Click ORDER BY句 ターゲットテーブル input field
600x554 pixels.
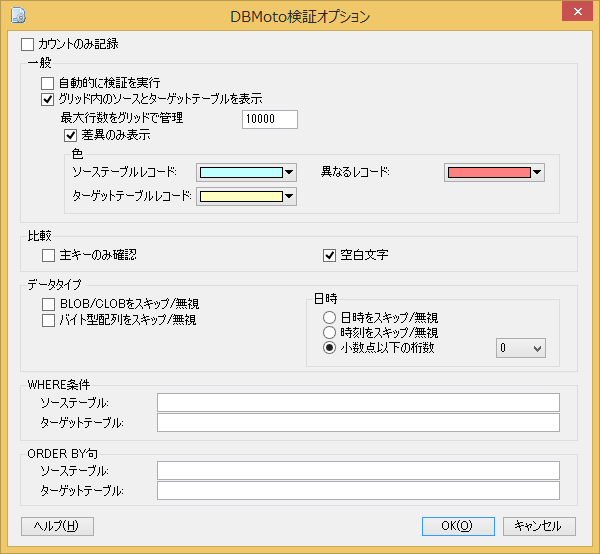(358, 490)
